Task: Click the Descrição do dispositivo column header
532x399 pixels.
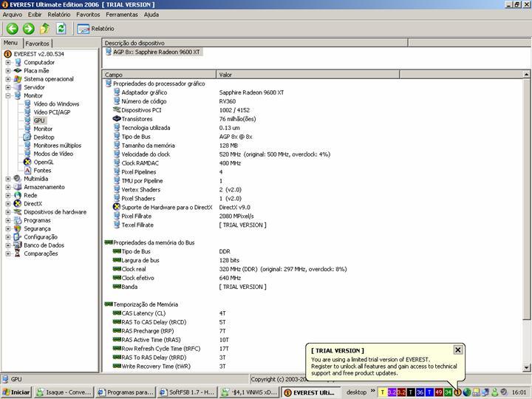Action: [254, 43]
